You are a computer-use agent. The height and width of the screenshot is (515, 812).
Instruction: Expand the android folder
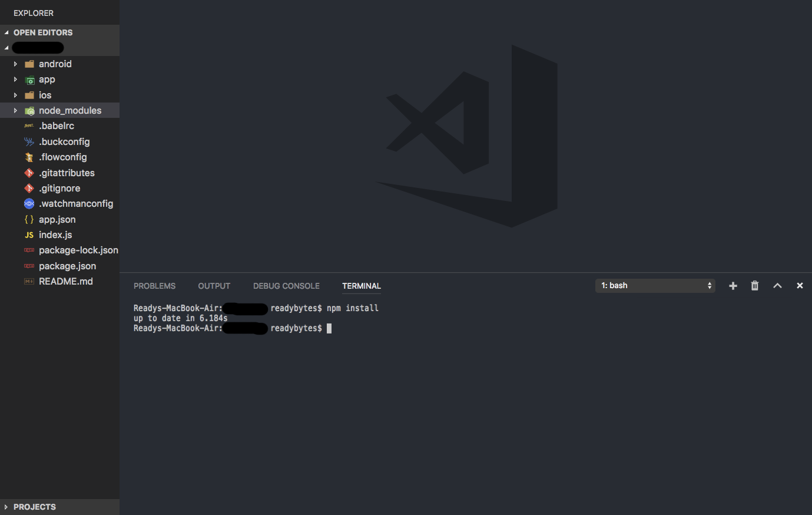[x=15, y=64]
